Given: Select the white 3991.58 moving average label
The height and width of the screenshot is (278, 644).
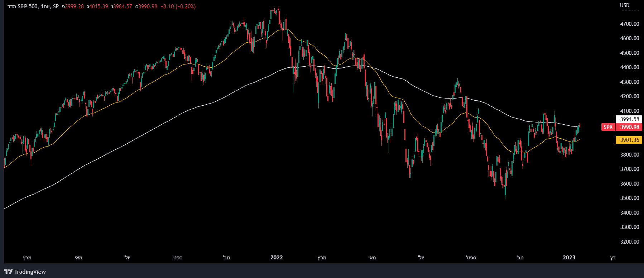Looking at the screenshot, I should point(629,119).
